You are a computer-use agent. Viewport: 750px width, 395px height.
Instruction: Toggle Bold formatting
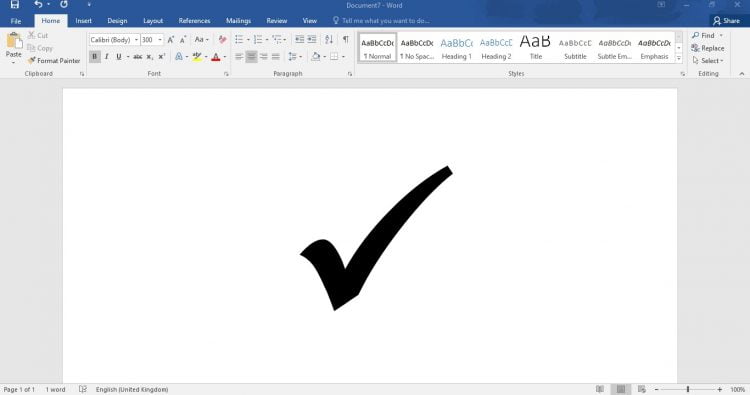click(95, 56)
